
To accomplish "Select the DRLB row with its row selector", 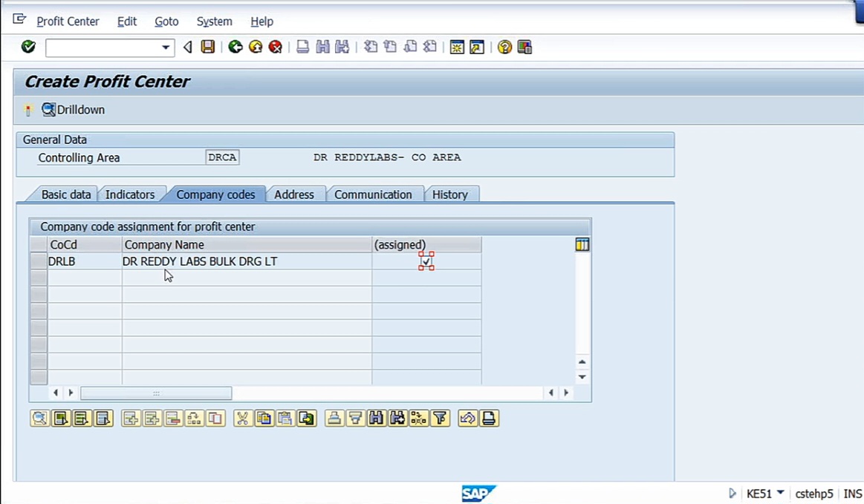I will coord(39,261).
